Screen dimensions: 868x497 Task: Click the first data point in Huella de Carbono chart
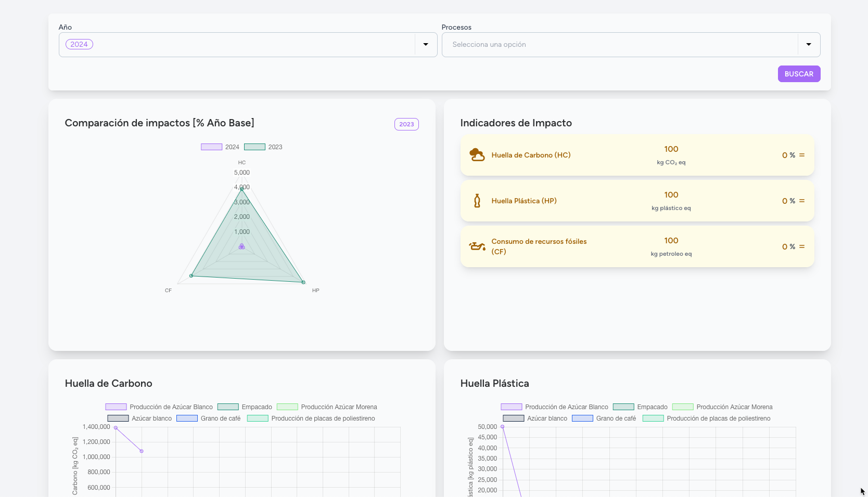[116, 428]
